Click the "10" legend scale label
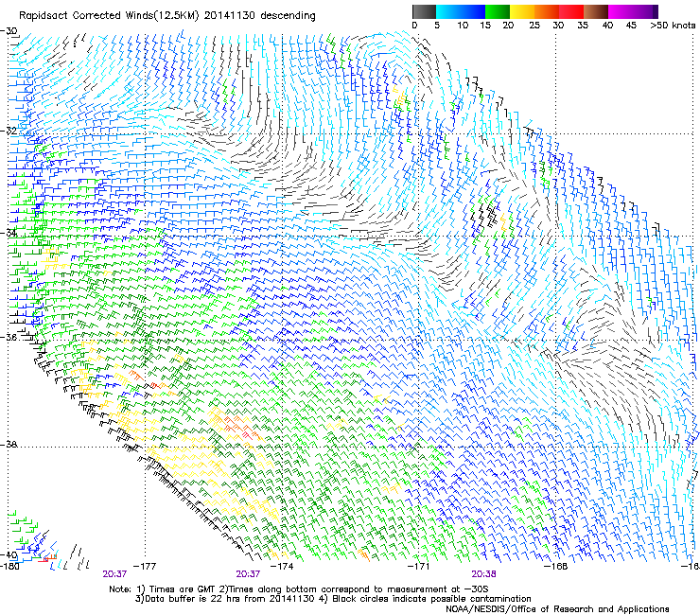The image size is (700, 615). [463, 26]
